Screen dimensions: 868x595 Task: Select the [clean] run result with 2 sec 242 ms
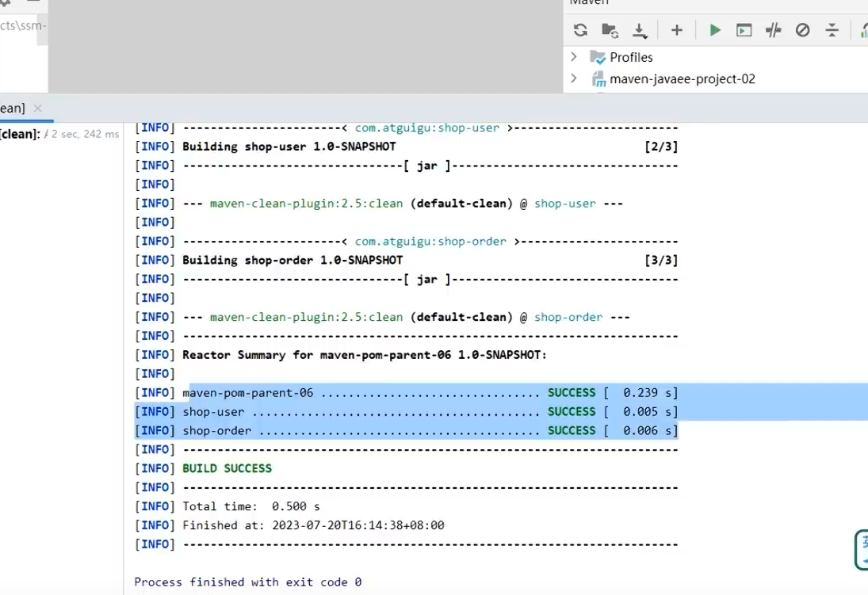[59, 134]
